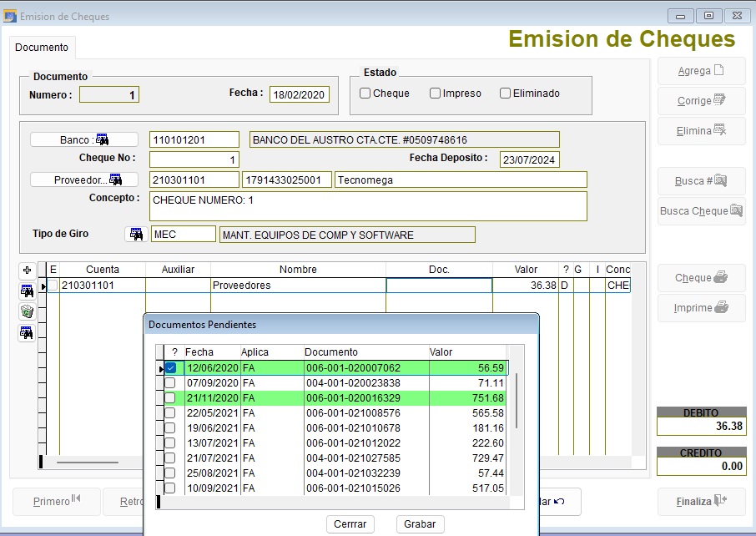Click the 36.38 valor cell in grid
756x536 pixels.
click(526, 286)
